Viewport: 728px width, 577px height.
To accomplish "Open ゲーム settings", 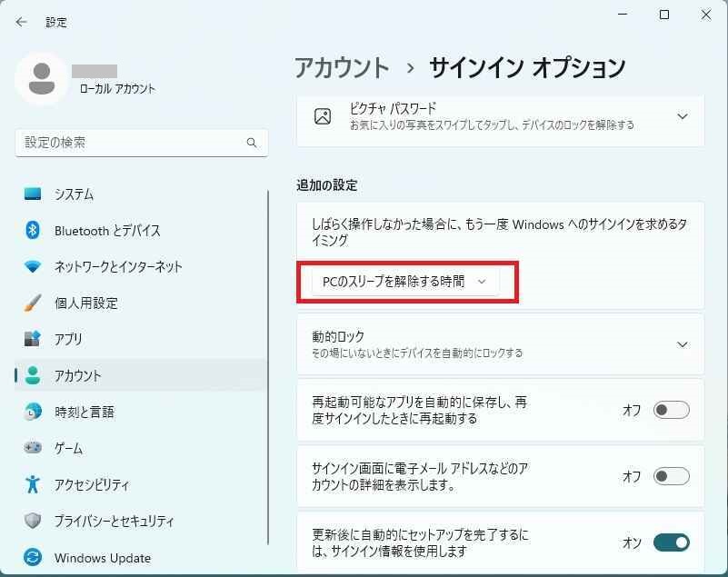I will point(141,447).
